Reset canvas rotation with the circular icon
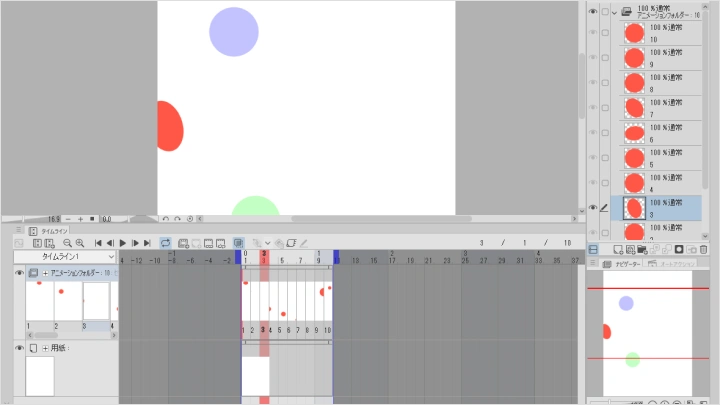This screenshot has width=720, height=405. tap(190, 219)
